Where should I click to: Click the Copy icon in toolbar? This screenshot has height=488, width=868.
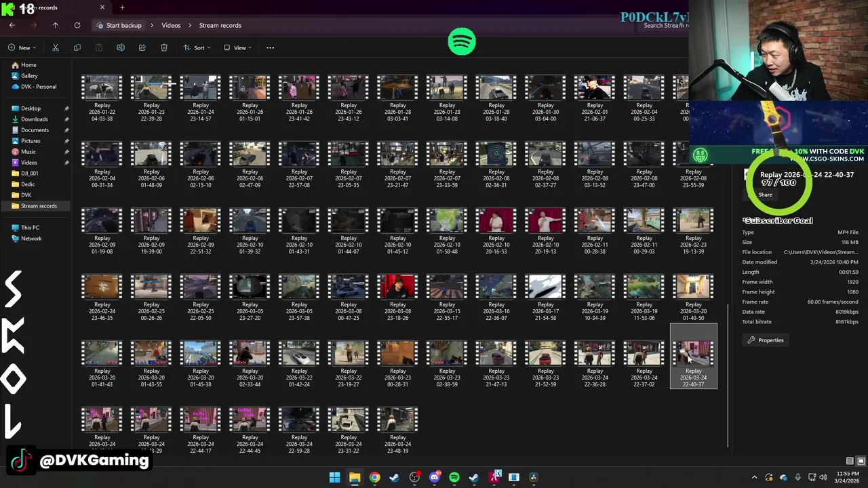pyautogui.click(x=77, y=47)
